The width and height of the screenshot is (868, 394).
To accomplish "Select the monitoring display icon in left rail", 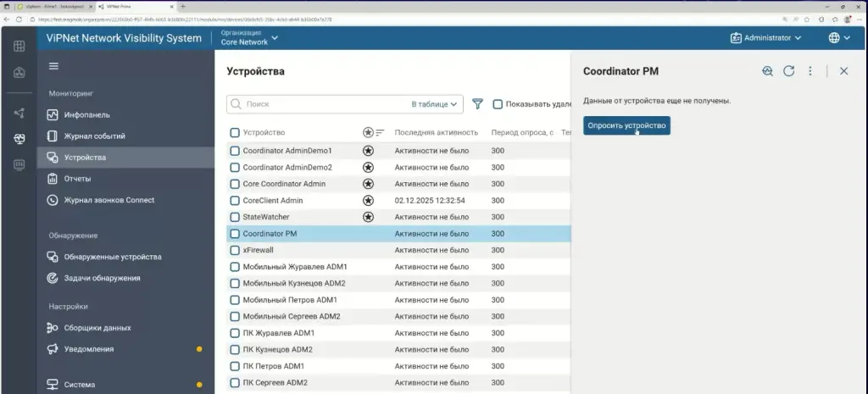I will (19, 138).
